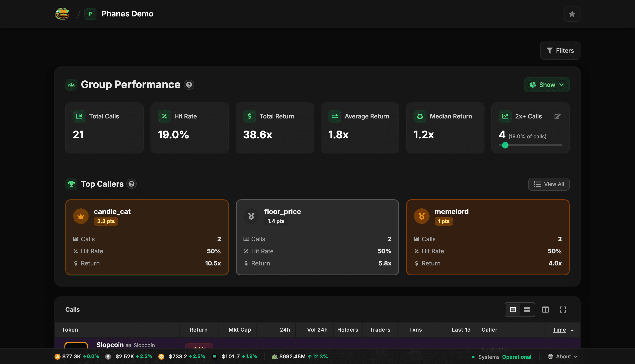Edit the 2x+ Calls threshold
The image size is (635, 364).
(557, 116)
